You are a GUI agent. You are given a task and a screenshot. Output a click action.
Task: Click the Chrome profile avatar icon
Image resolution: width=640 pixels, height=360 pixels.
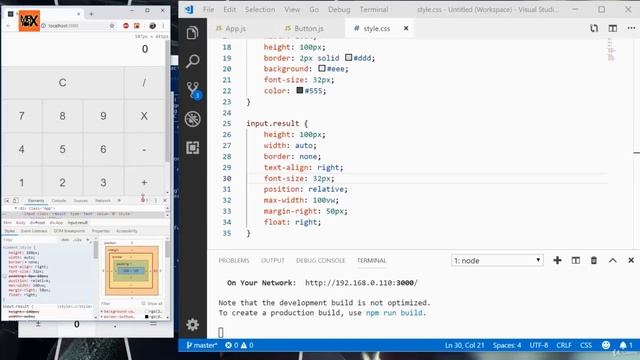click(152, 26)
